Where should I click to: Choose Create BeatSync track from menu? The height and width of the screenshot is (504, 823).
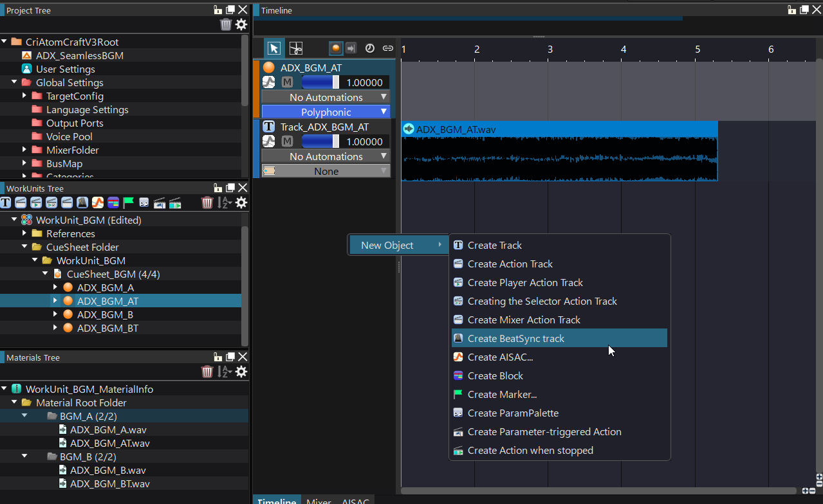click(515, 338)
